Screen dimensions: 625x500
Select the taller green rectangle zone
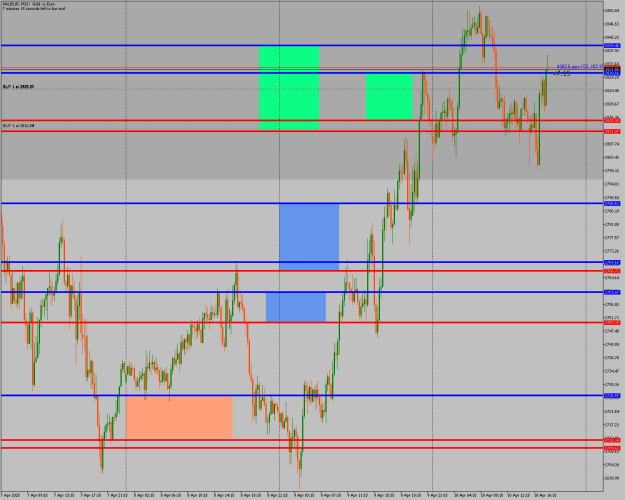(x=289, y=88)
